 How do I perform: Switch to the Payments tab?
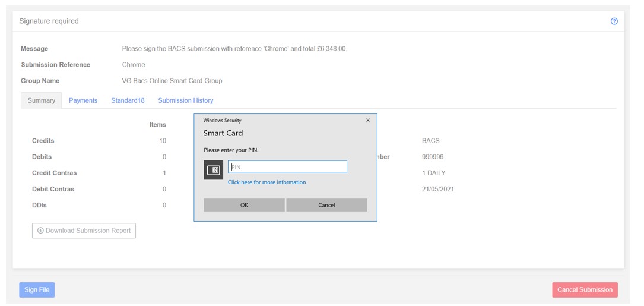(83, 100)
